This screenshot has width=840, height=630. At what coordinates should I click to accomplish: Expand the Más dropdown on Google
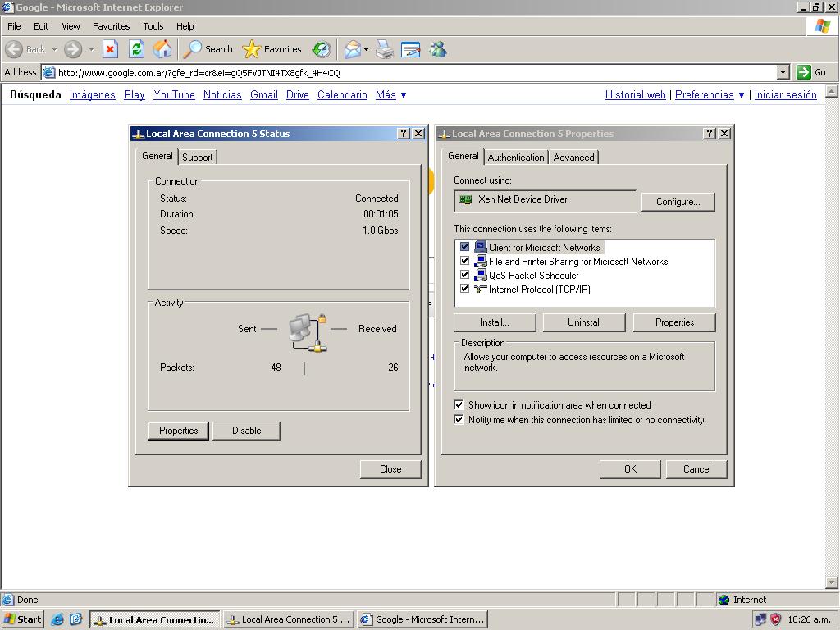click(x=403, y=95)
